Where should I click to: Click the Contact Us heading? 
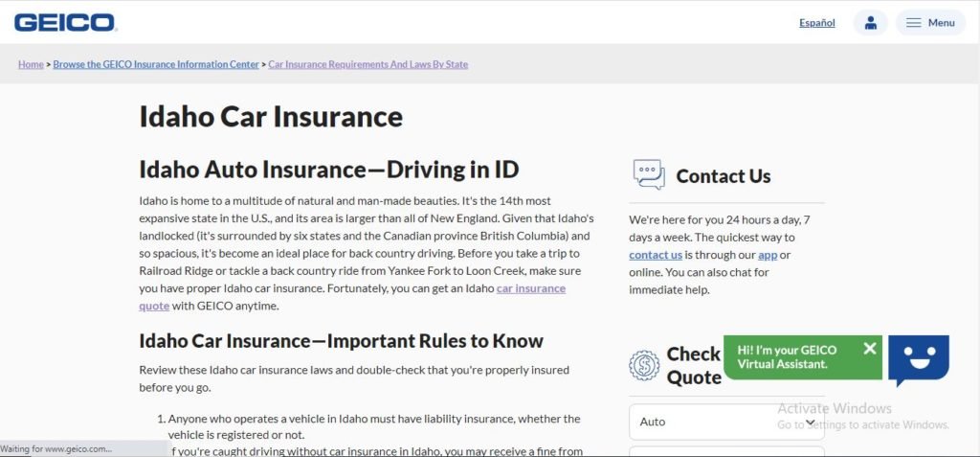[724, 176]
